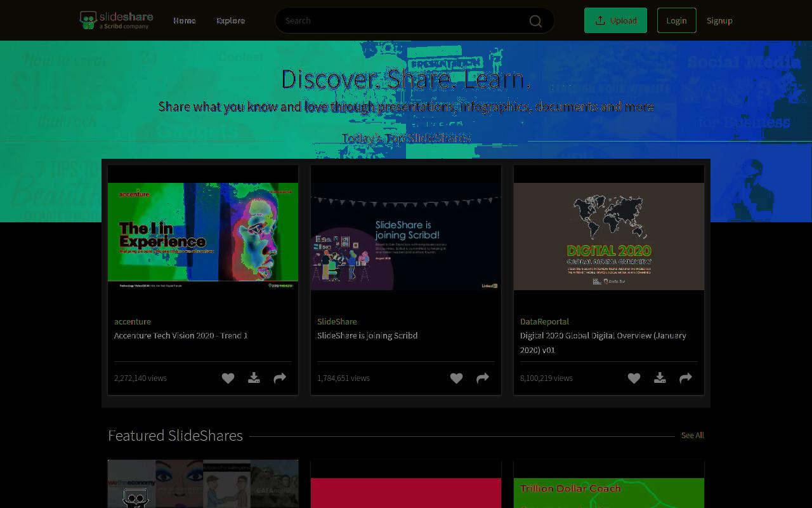Open the wetheeconomy collage featured thumbnail
The image size is (812, 508).
coord(203,484)
